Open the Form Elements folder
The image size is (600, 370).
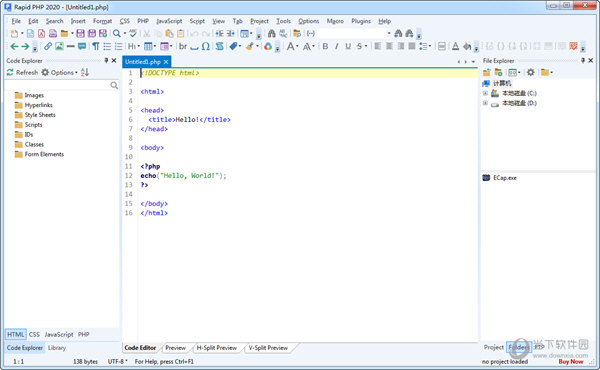(x=39, y=154)
